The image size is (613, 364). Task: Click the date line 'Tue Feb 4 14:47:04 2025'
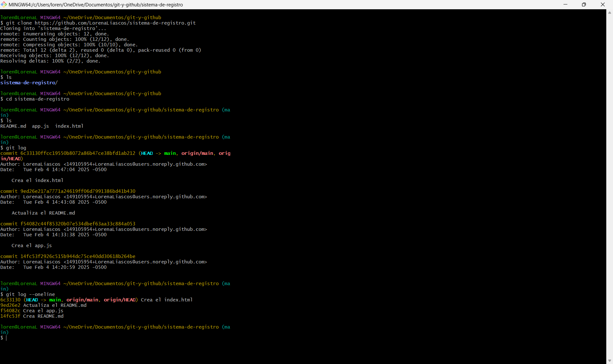(x=56, y=170)
